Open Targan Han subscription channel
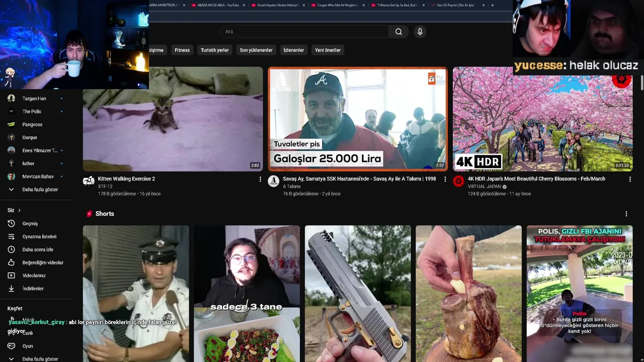The width and height of the screenshot is (644, 362). click(35, 99)
